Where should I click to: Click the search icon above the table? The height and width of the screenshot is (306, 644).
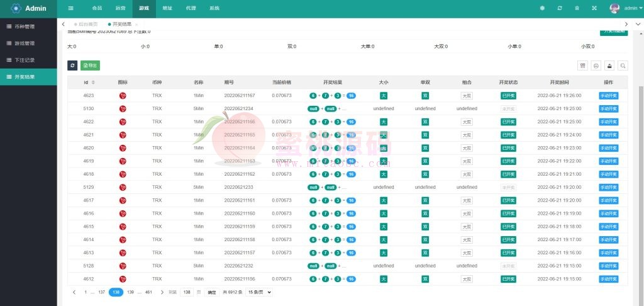623,65
